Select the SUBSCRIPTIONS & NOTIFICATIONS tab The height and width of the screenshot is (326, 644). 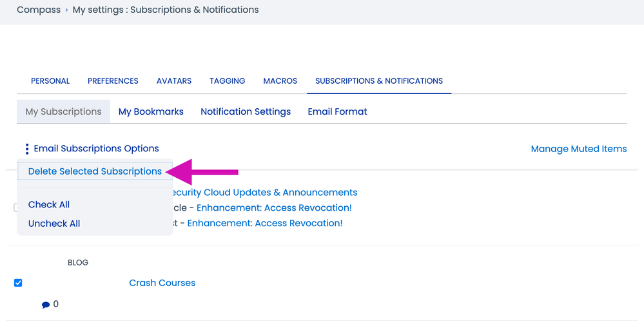click(378, 81)
